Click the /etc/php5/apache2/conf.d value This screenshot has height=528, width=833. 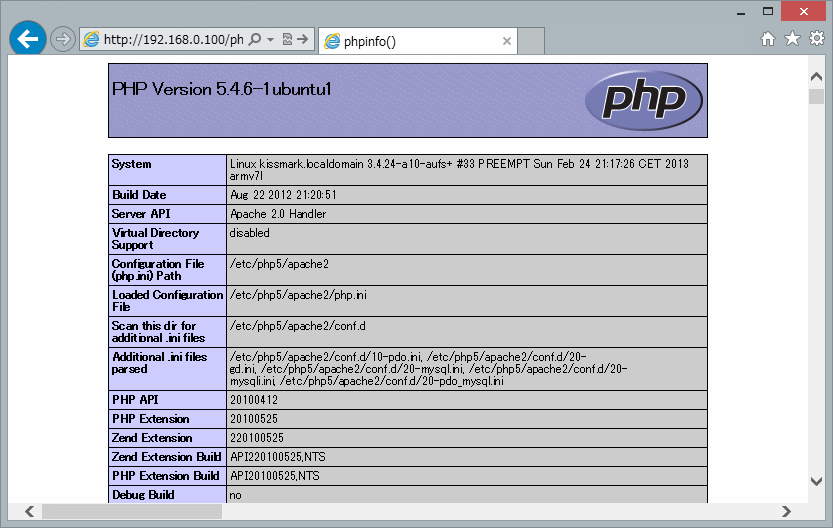click(x=298, y=326)
